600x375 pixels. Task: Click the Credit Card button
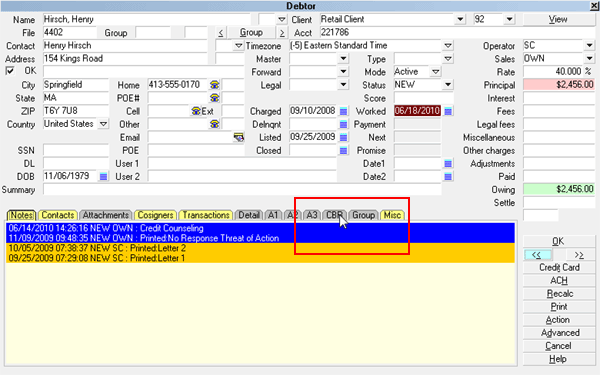[x=558, y=267]
